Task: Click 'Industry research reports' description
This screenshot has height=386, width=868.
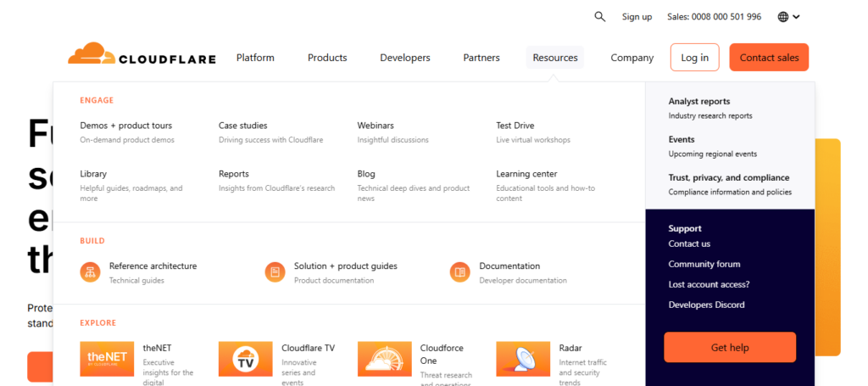Action: click(x=710, y=115)
